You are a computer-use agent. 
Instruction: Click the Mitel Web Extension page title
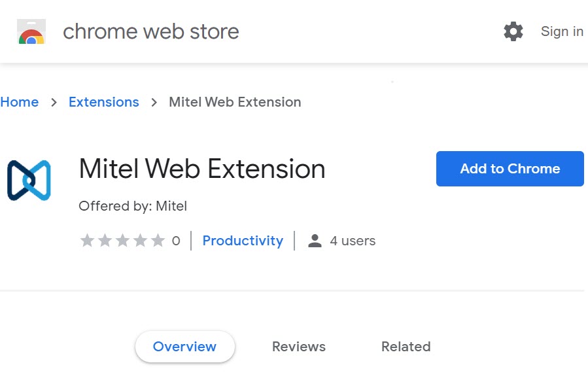(x=201, y=169)
